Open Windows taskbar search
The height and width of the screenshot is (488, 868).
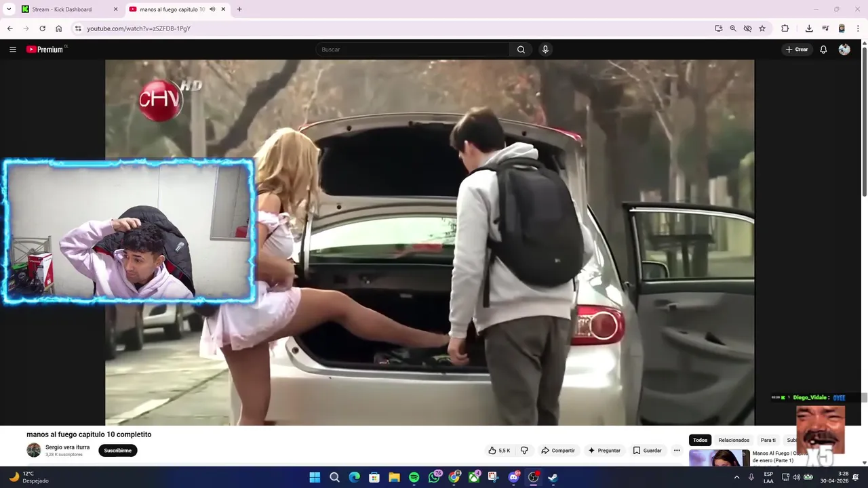tap(334, 477)
